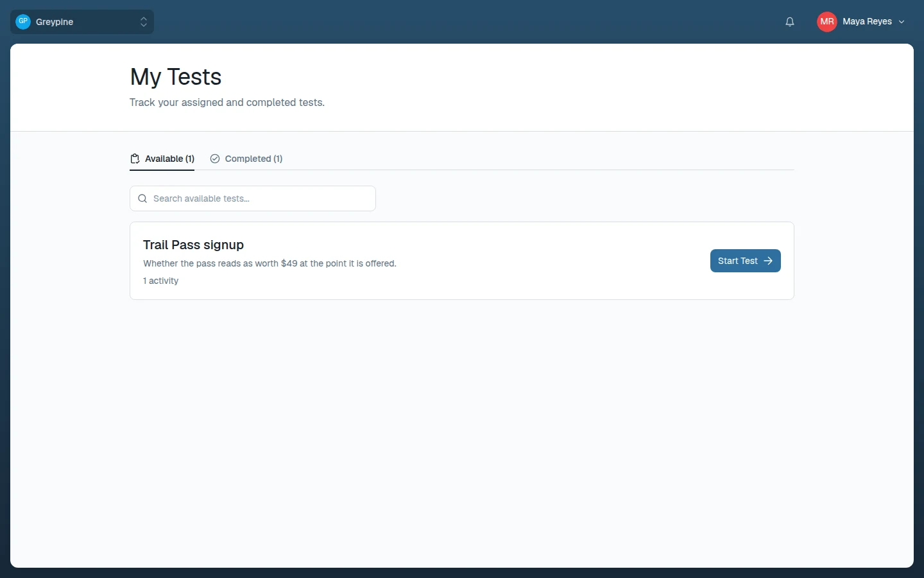Switch to the Available (1) tab
This screenshot has width=924, height=578.
click(162, 159)
